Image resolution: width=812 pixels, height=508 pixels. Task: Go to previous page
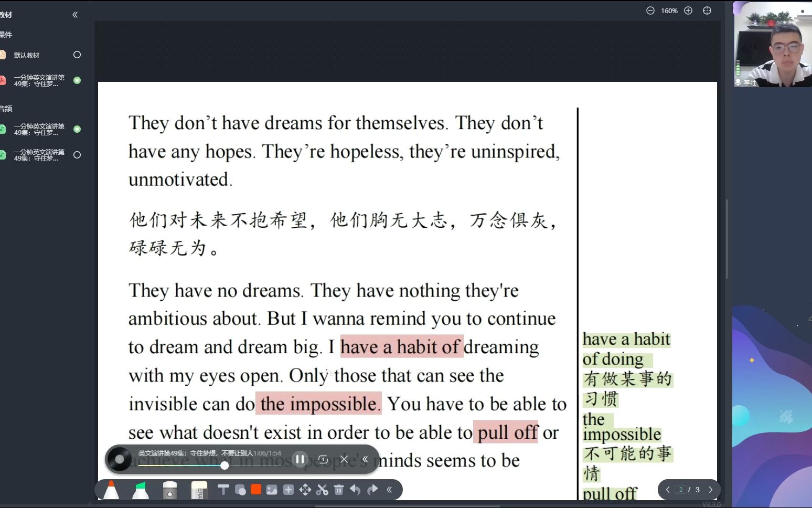(668, 490)
